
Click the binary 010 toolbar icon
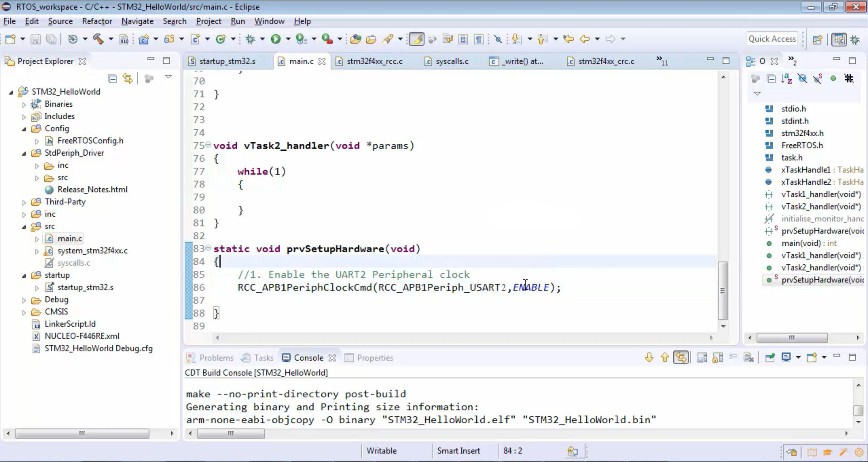point(124,39)
